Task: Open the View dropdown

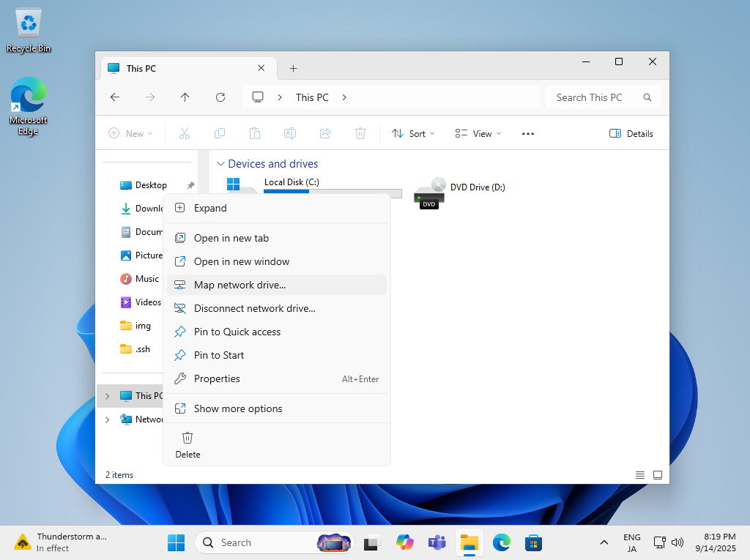Action: click(478, 134)
